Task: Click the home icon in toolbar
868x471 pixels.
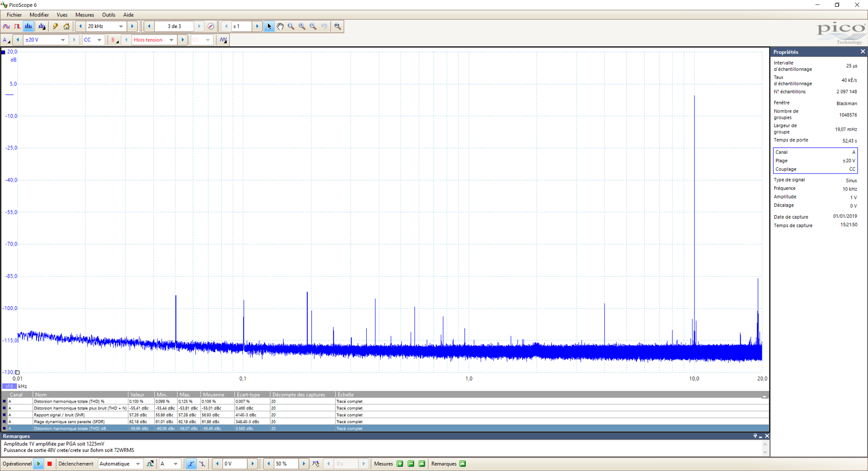Action: (66, 26)
